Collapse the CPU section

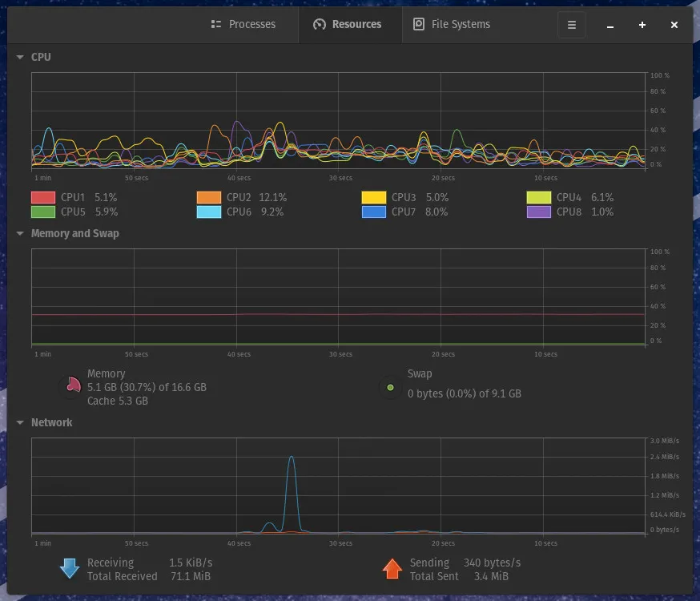[x=20, y=57]
